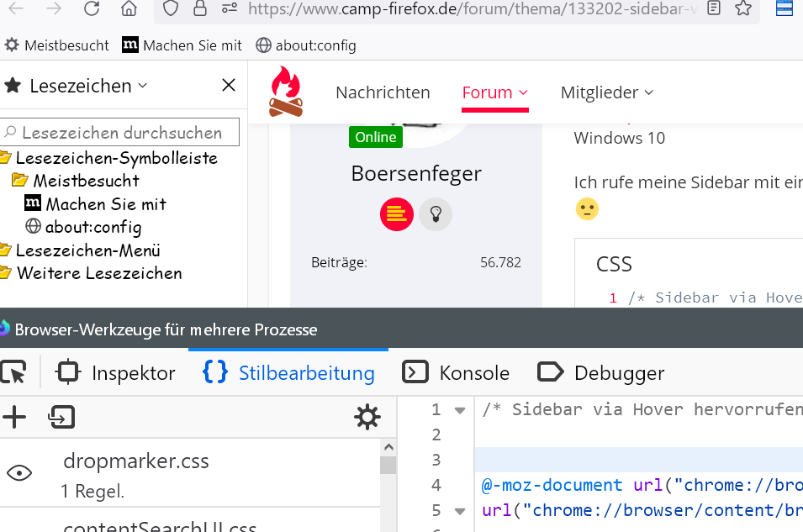Expand the Forum navigation menu
803x532 pixels.
[x=495, y=92]
